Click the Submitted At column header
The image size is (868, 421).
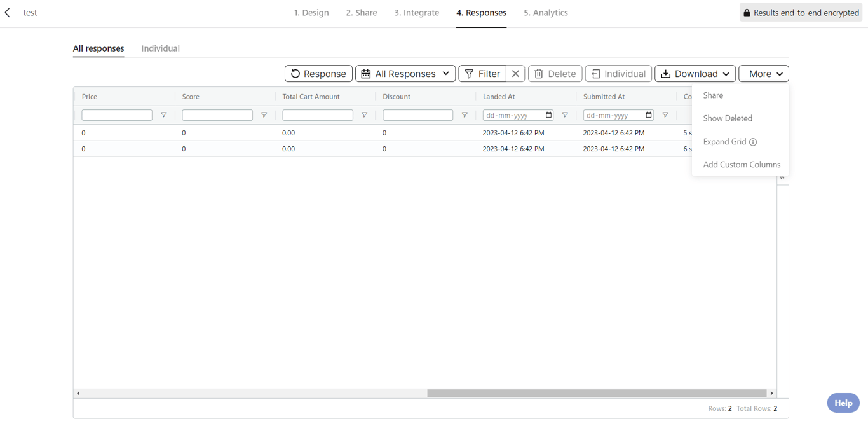click(604, 97)
